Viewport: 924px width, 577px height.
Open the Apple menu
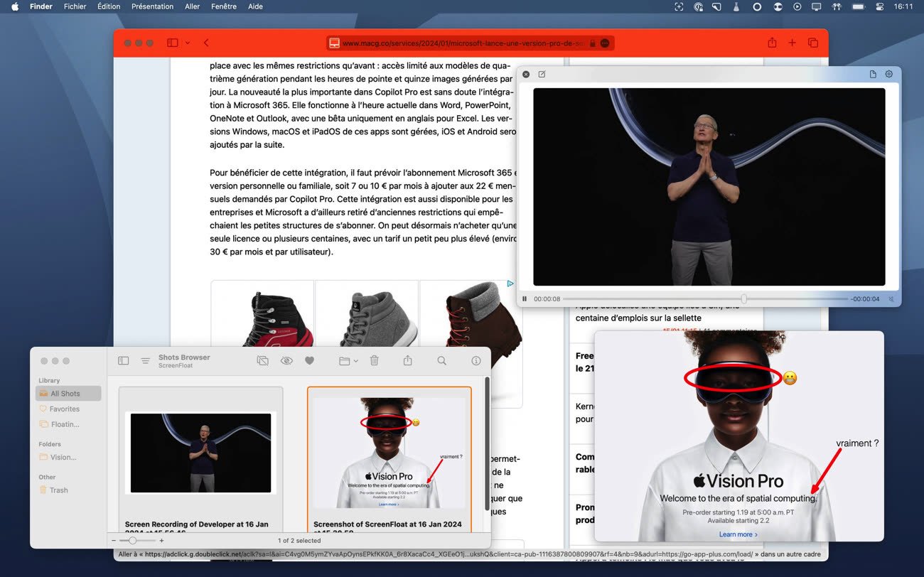(15, 6)
